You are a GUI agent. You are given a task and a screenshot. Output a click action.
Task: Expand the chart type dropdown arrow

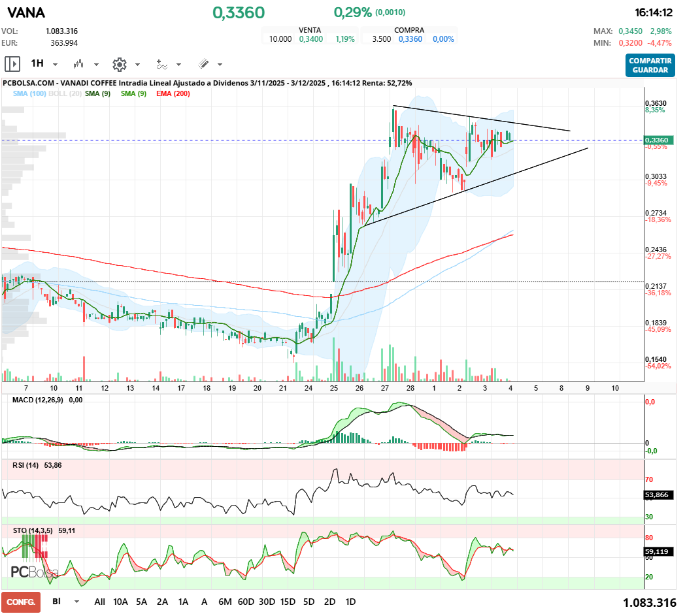[96, 65]
